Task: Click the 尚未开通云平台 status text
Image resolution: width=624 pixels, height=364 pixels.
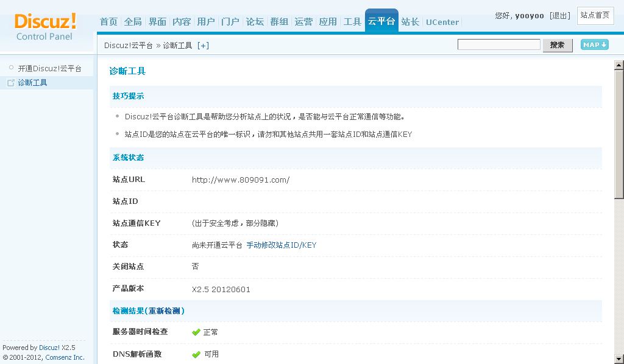Action: coord(217,245)
